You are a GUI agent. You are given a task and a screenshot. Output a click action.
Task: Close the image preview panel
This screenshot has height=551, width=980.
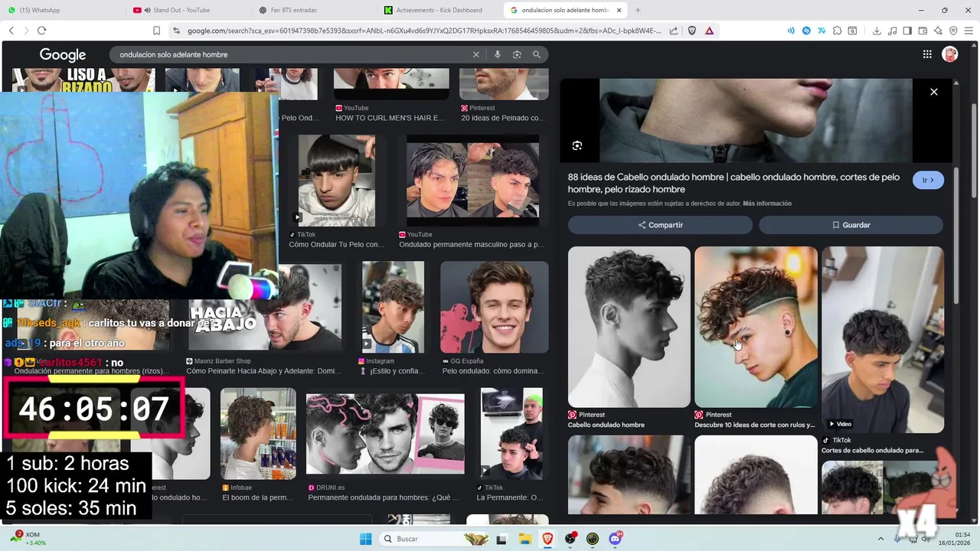[x=933, y=92]
